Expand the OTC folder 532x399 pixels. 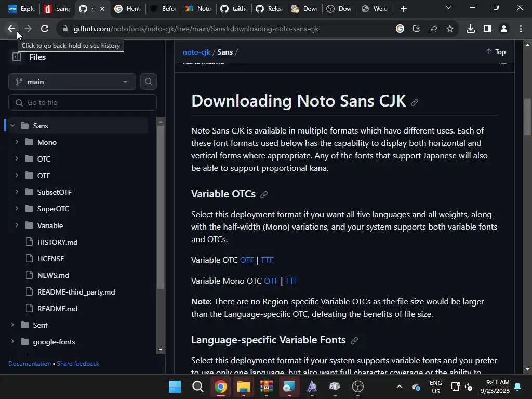[17, 159]
